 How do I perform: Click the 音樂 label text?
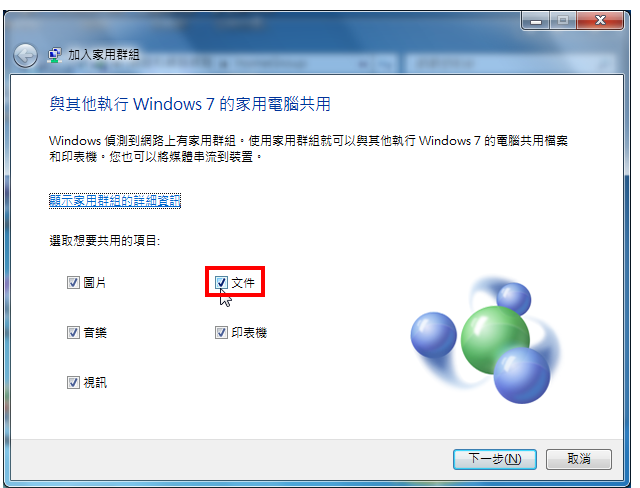95,333
